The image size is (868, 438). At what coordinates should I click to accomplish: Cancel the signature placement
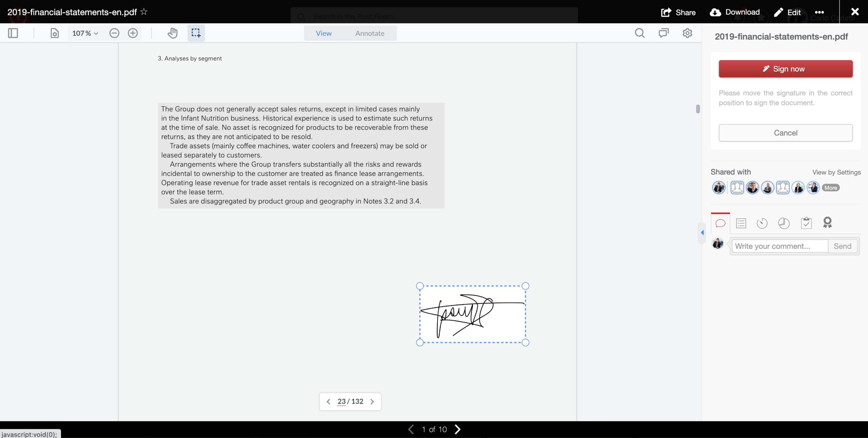[785, 133]
